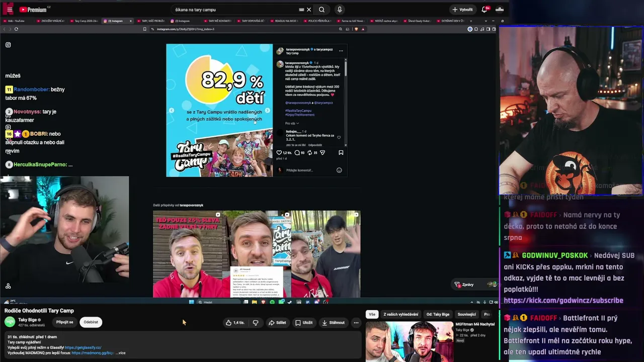644x362 pixels.
Task: Open comments on the Instagram post
Action: tap(297, 152)
